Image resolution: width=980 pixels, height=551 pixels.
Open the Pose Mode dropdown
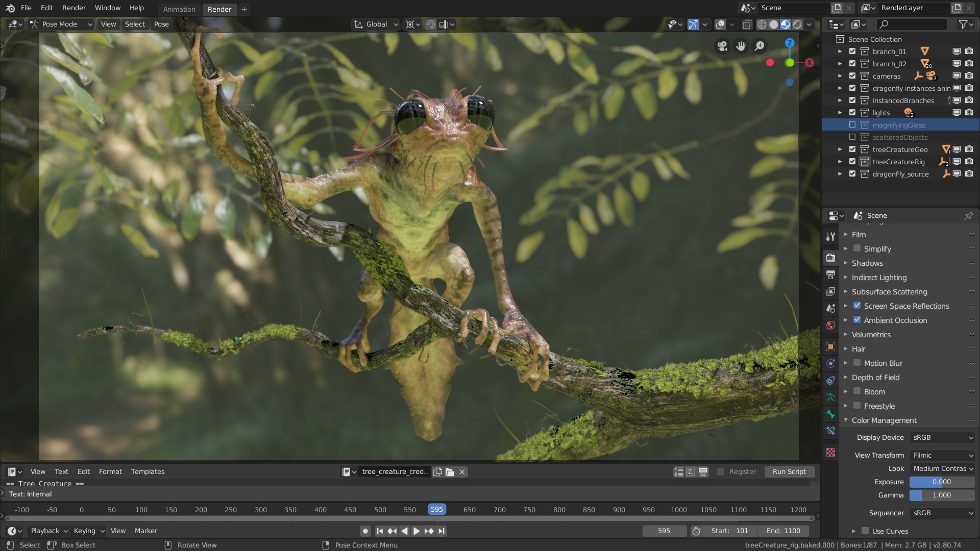61,24
